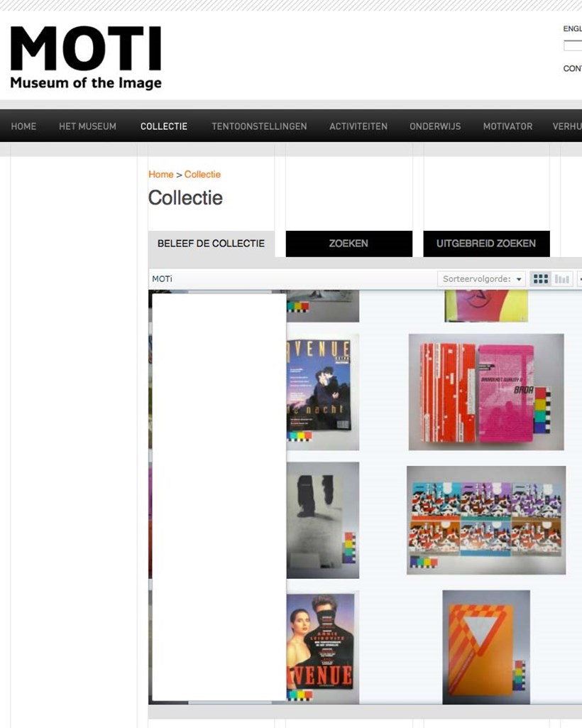Switch to the grid view icon
This screenshot has width=582, height=728.
click(541, 279)
